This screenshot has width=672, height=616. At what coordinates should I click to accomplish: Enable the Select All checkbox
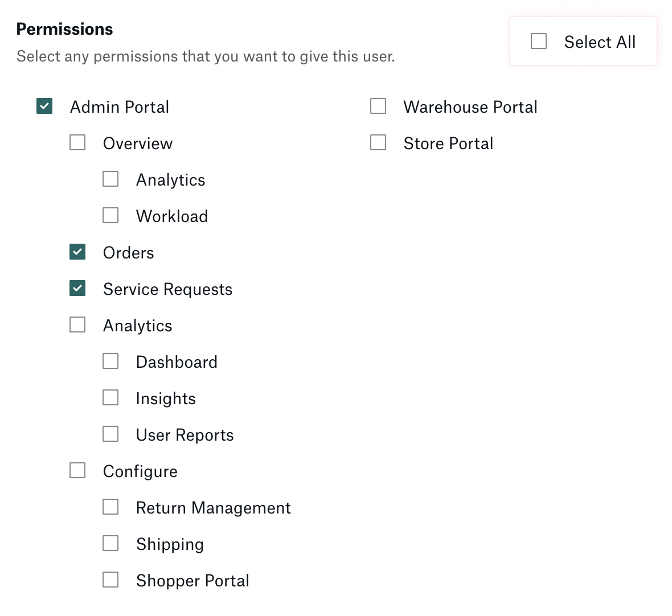point(538,40)
